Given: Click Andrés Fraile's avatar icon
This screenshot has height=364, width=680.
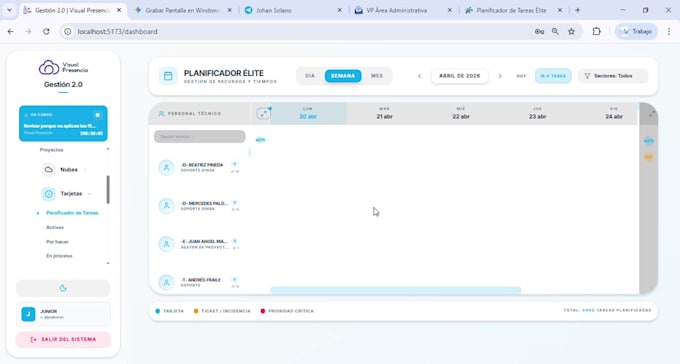Looking at the screenshot, I should tap(166, 282).
